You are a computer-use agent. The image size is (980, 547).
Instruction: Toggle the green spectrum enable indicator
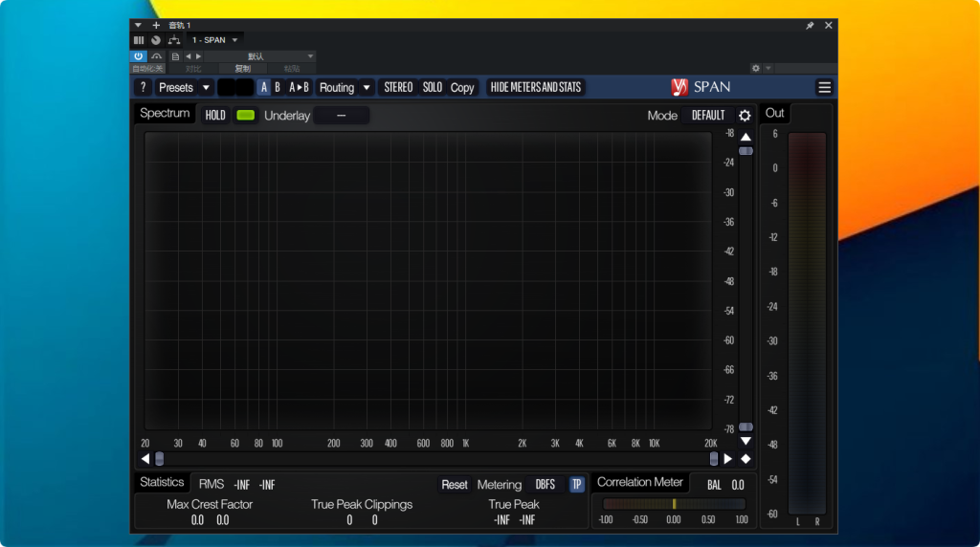246,116
